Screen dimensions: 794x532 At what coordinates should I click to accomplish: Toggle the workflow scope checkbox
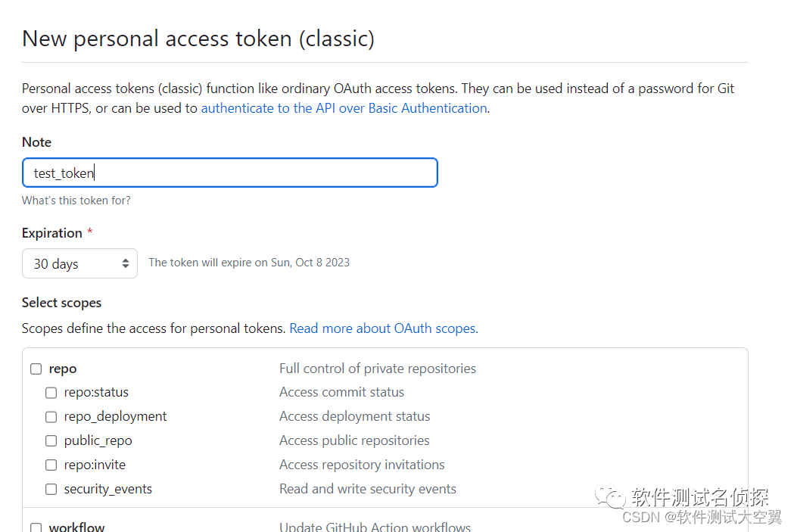(36, 527)
